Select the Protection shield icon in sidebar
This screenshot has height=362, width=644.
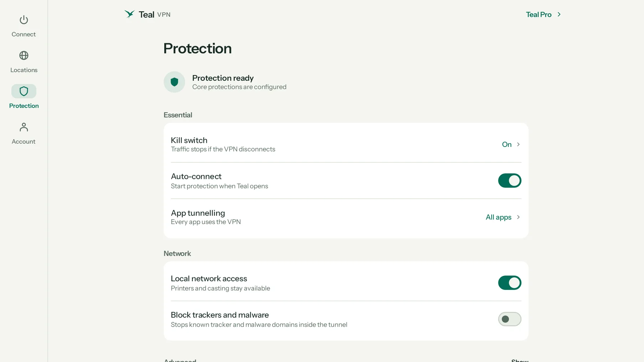click(24, 91)
